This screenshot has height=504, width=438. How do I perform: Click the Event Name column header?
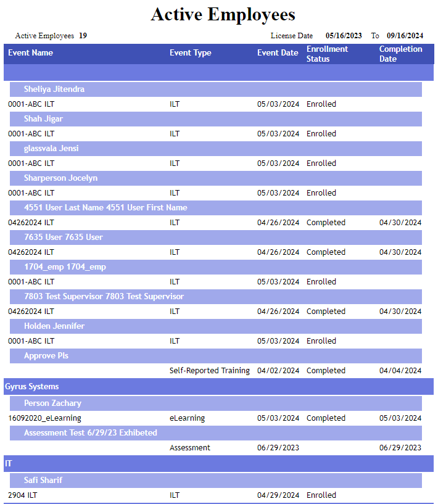(30, 53)
